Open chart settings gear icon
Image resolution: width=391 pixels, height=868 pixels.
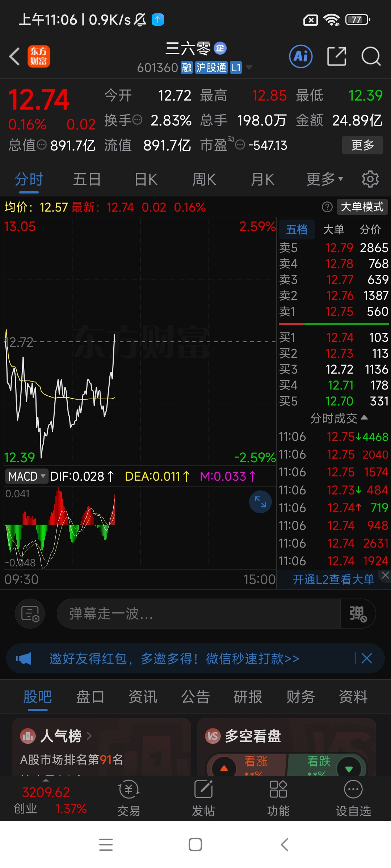[370, 179]
